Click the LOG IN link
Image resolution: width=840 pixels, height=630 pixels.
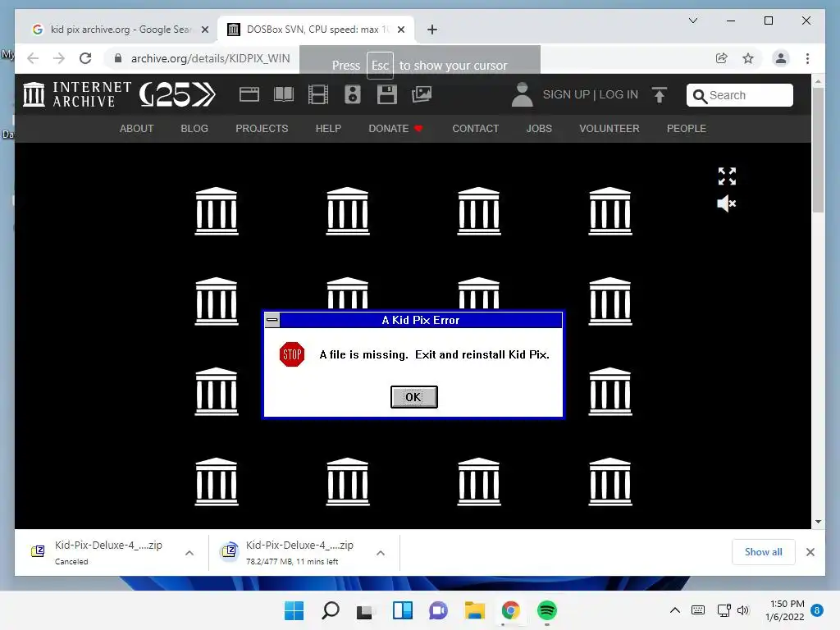click(619, 95)
